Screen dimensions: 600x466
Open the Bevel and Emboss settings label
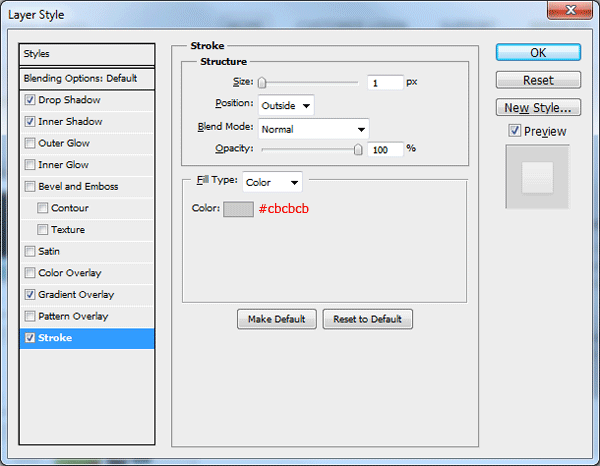pos(78,186)
